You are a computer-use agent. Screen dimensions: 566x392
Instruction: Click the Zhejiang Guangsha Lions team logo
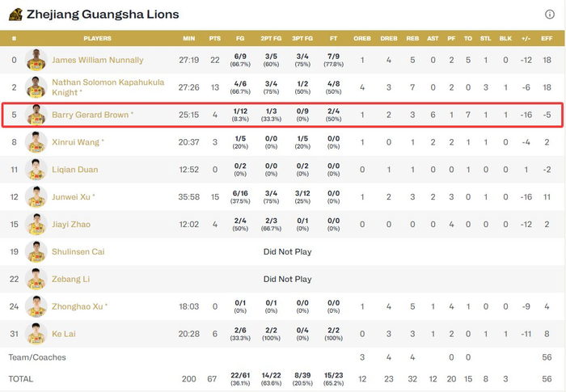point(15,14)
